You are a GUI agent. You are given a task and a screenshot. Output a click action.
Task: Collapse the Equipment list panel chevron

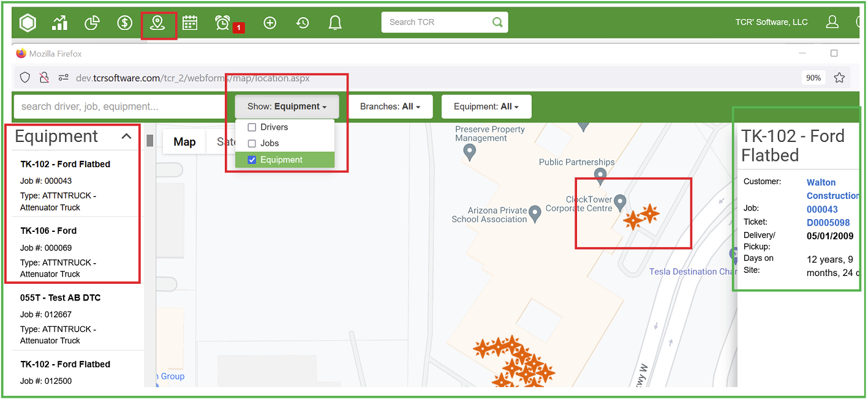pos(126,136)
